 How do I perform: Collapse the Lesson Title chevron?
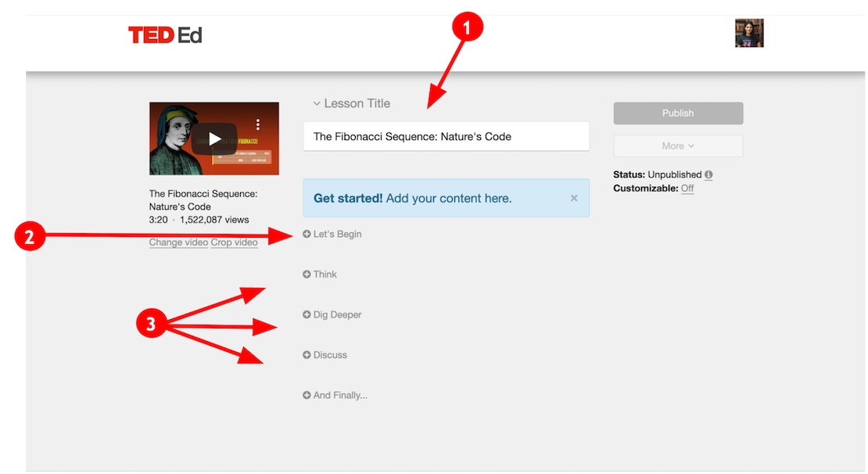(317, 103)
